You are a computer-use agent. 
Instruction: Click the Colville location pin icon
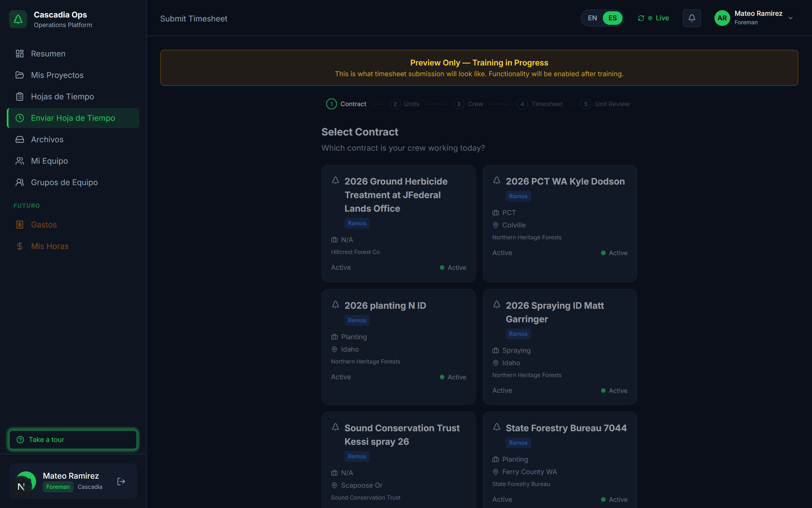tap(496, 225)
